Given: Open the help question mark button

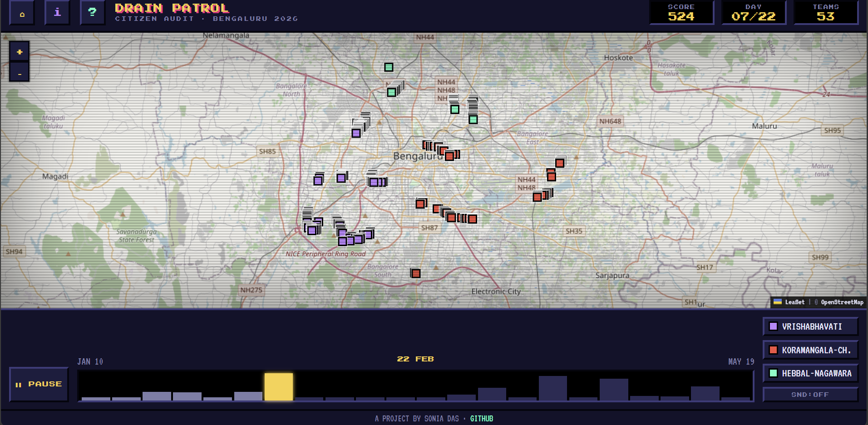Looking at the screenshot, I should [x=93, y=13].
